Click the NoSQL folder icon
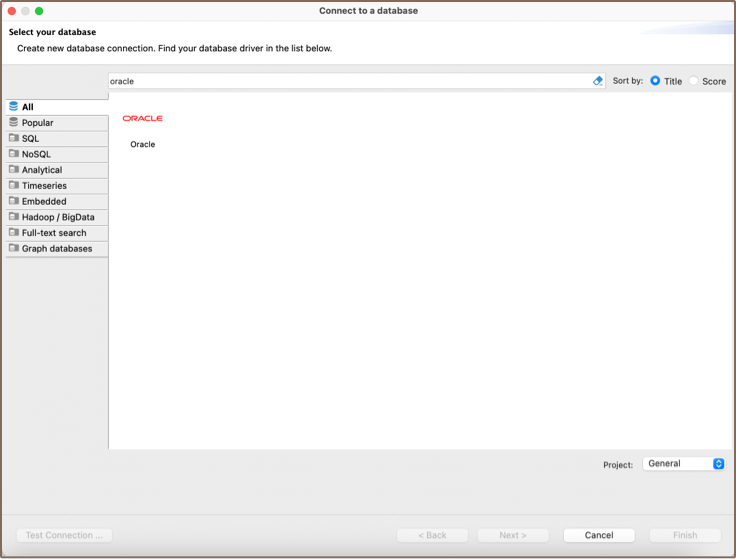Screen dimensions: 736x559 coord(14,153)
